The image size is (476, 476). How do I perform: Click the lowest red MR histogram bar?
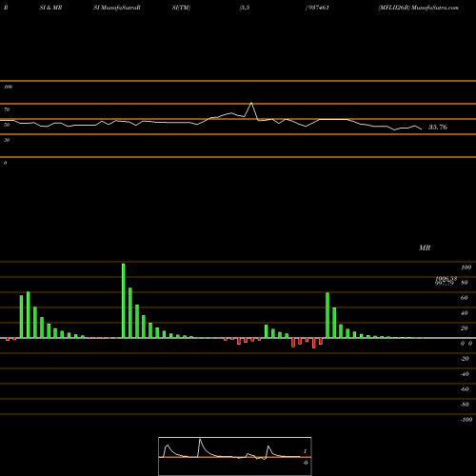click(314, 343)
